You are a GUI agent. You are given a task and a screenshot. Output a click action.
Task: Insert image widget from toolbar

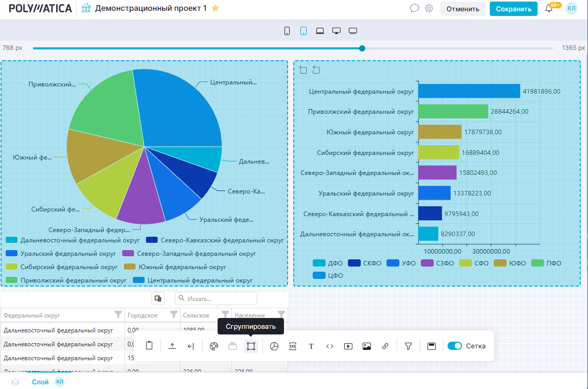(x=367, y=346)
